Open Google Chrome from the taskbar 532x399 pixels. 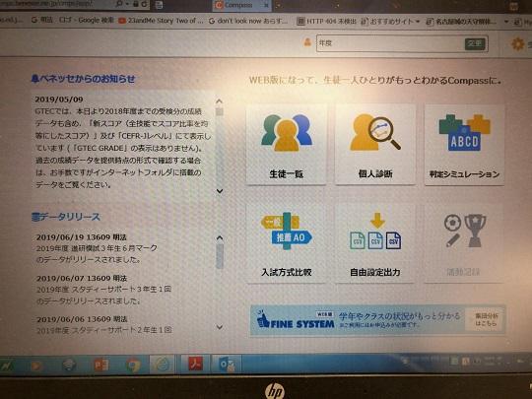pos(133,366)
